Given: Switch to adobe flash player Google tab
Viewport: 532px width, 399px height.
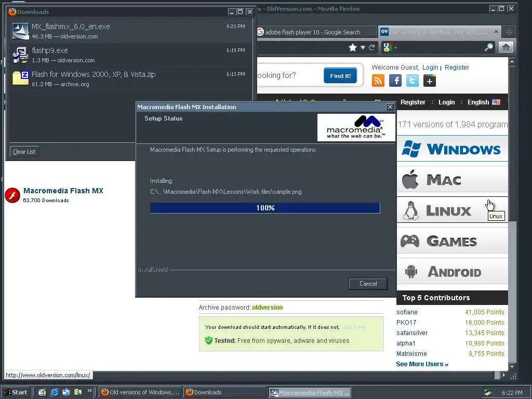Looking at the screenshot, I should point(316,32).
